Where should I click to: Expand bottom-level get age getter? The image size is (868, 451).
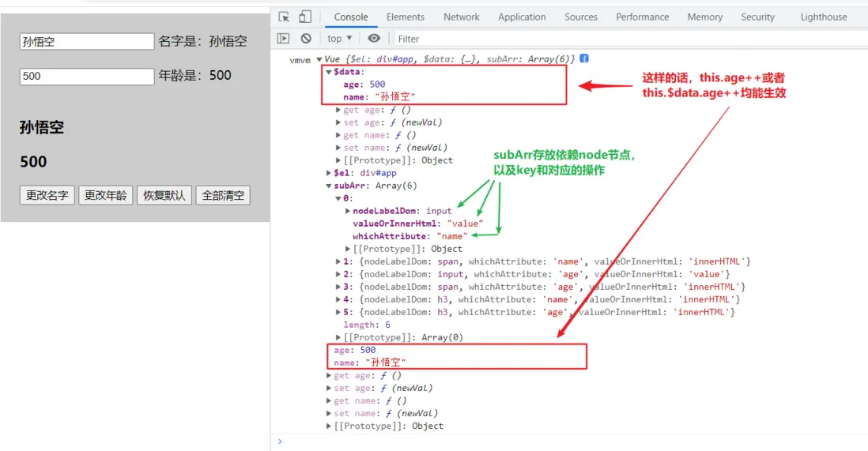pos(329,376)
